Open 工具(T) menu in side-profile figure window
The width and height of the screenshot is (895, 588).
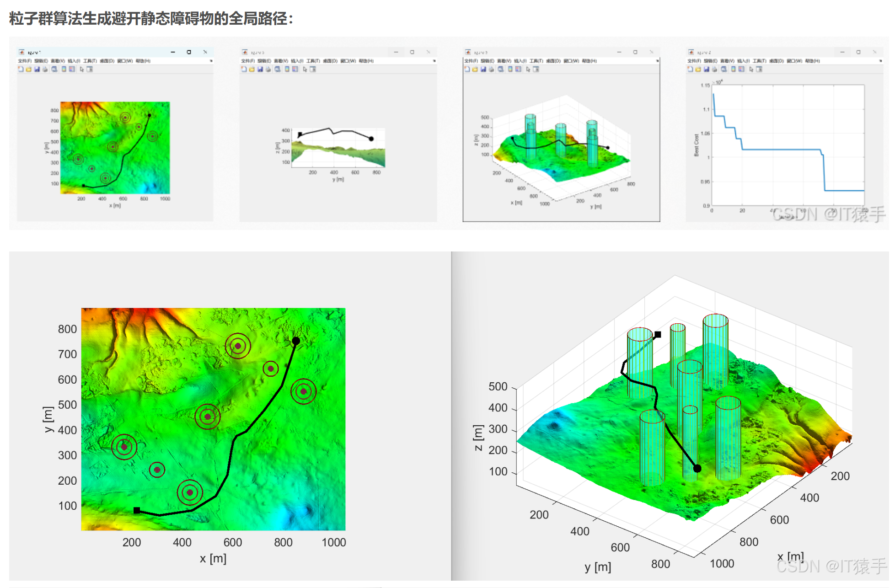pos(313,61)
